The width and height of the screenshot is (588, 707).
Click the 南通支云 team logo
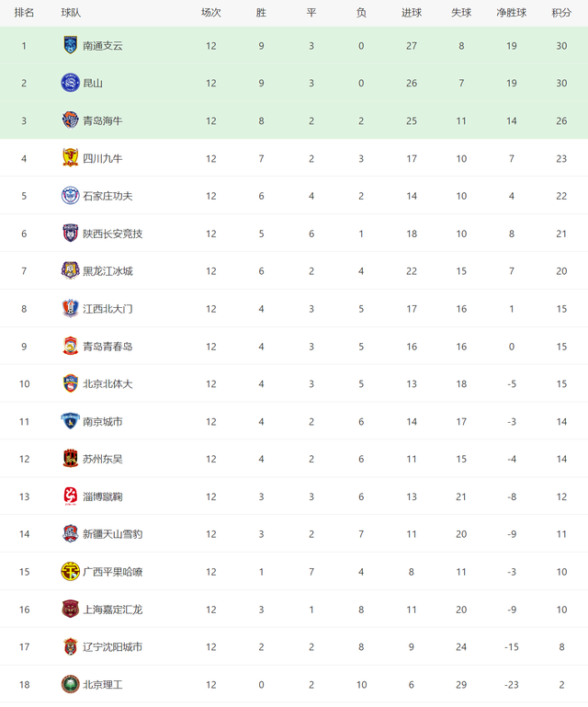pos(71,45)
